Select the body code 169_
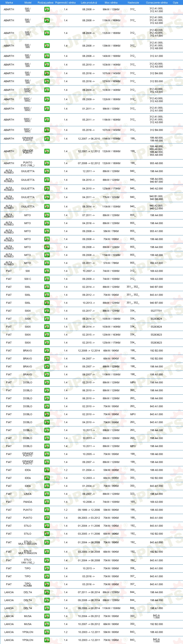This screenshot has height=644, width=183. tap(133, 502)
